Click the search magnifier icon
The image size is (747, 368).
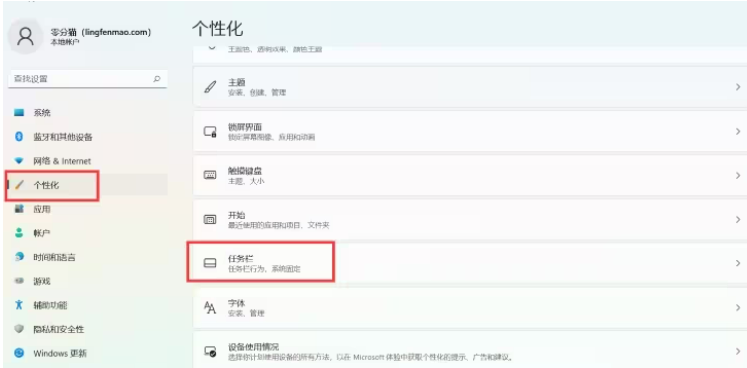[x=157, y=79]
